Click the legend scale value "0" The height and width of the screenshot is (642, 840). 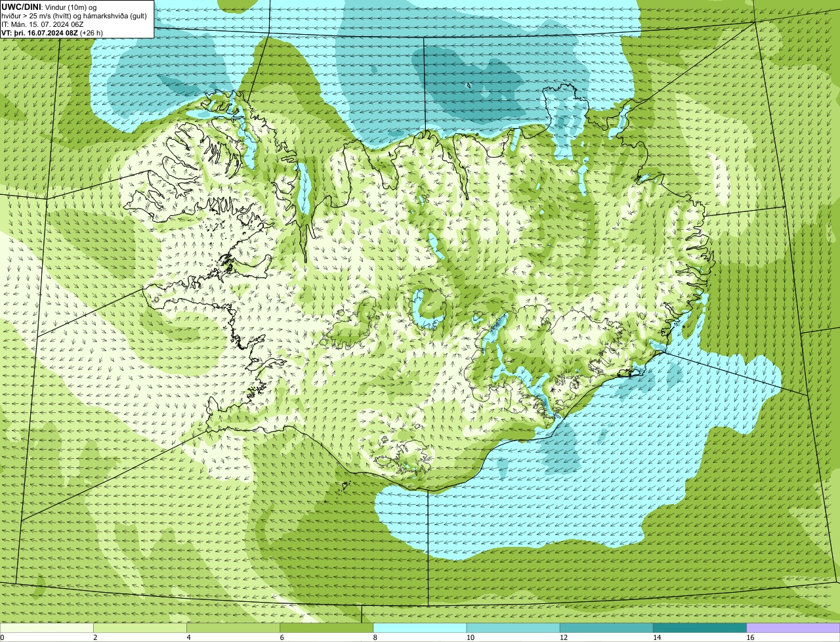click(x=3, y=637)
